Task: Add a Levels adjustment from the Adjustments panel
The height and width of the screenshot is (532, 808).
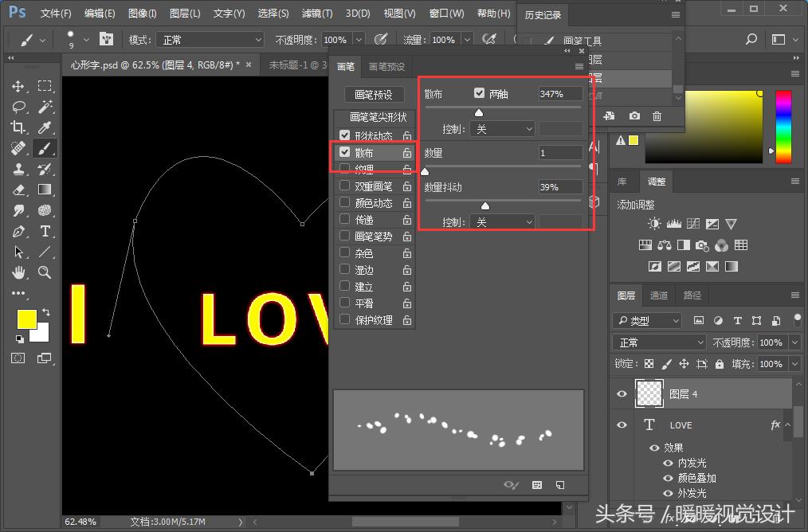Action: point(674,223)
